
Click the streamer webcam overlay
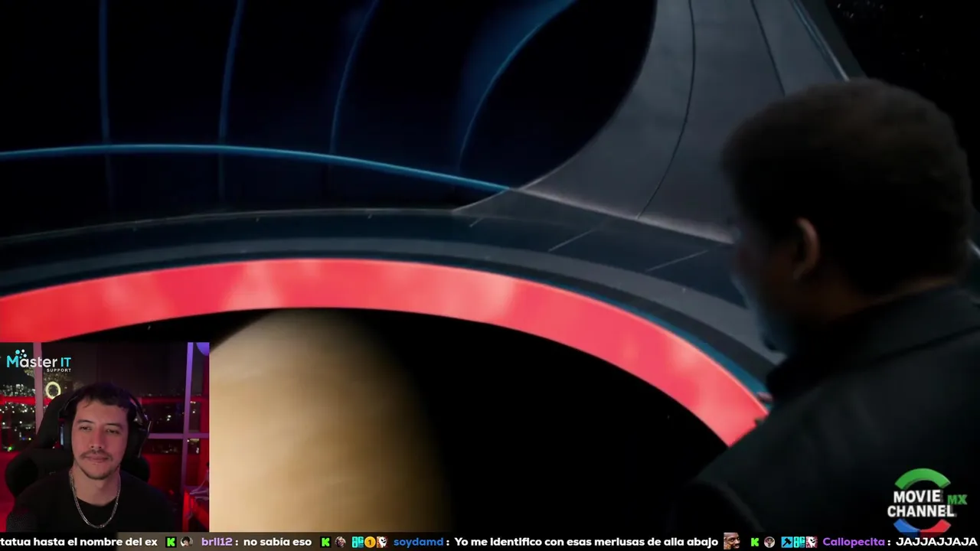tap(104, 437)
